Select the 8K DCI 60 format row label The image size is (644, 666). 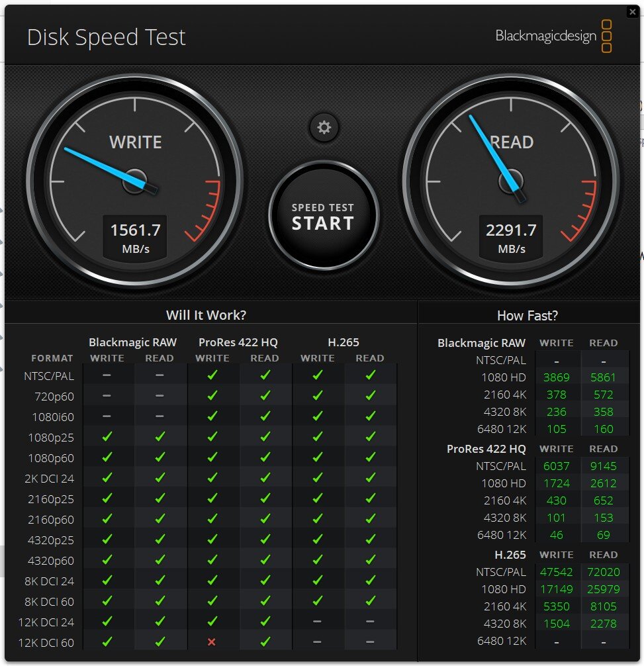point(49,602)
